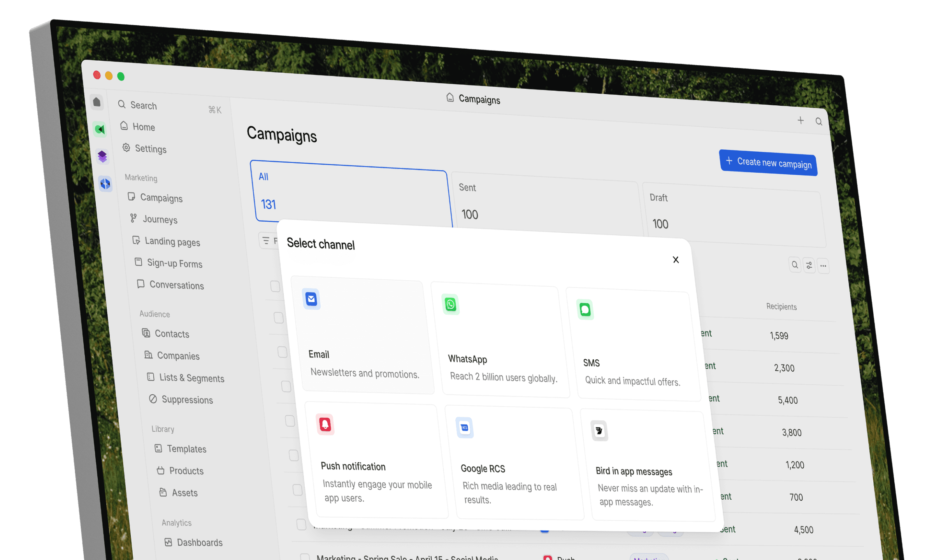Click the table search icon

point(794,264)
